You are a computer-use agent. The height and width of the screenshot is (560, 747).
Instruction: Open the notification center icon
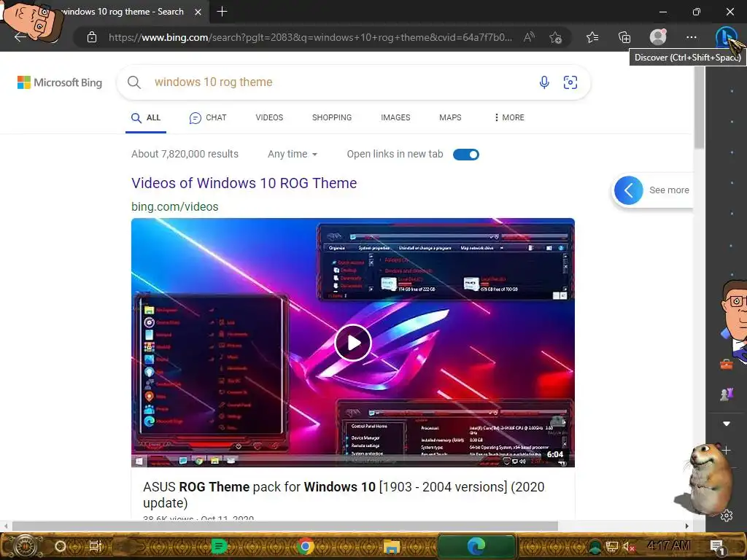717,547
